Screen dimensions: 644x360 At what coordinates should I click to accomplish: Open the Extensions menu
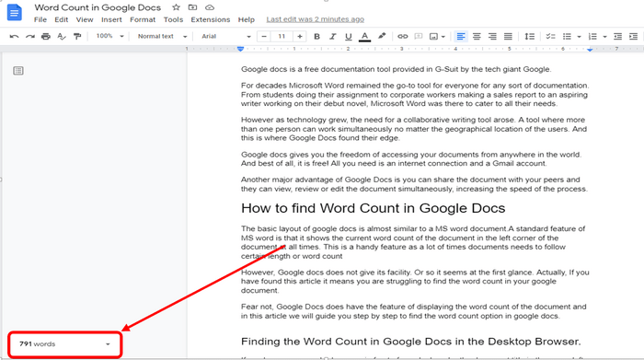pyautogui.click(x=211, y=19)
